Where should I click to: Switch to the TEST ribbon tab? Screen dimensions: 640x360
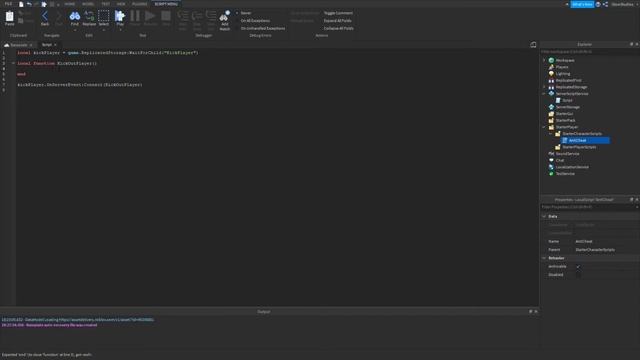pyautogui.click(x=105, y=4)
